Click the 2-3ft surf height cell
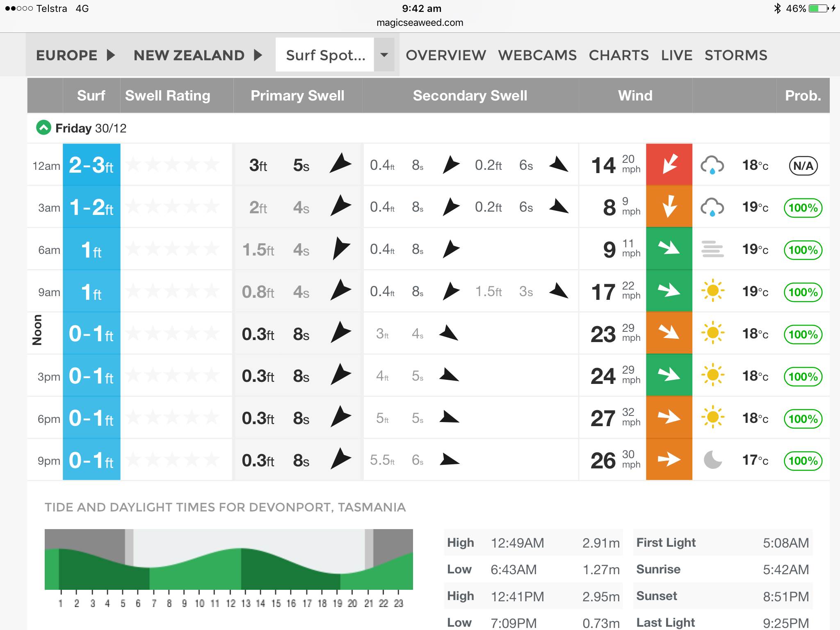The height and width of the screenshot is (630, 840). (91, 165)
